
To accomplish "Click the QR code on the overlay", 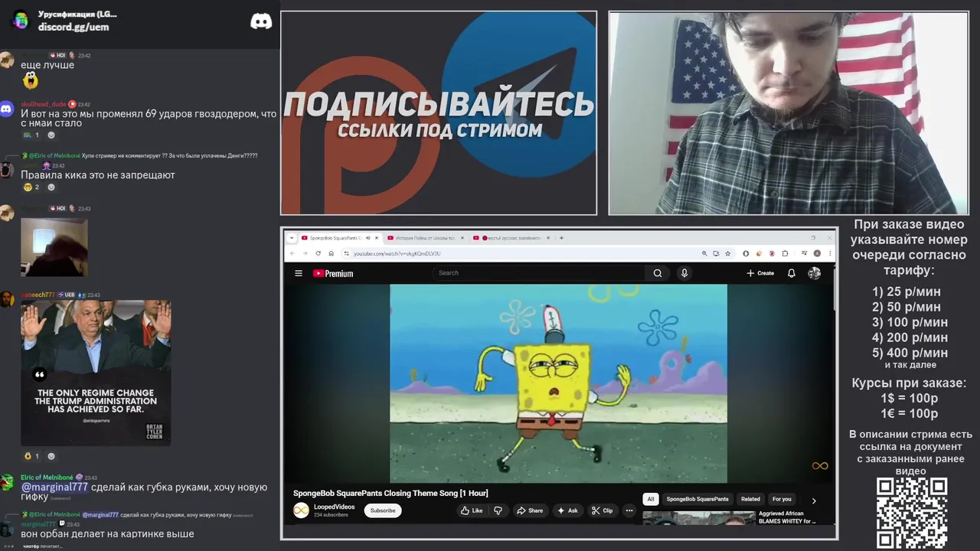I will [912, 513].
